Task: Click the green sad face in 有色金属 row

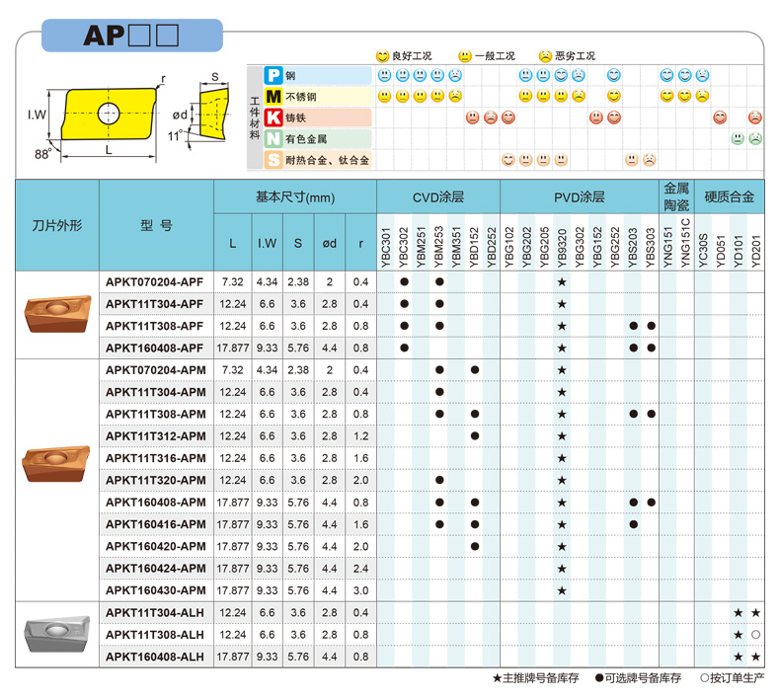Action: pos(755,138)
